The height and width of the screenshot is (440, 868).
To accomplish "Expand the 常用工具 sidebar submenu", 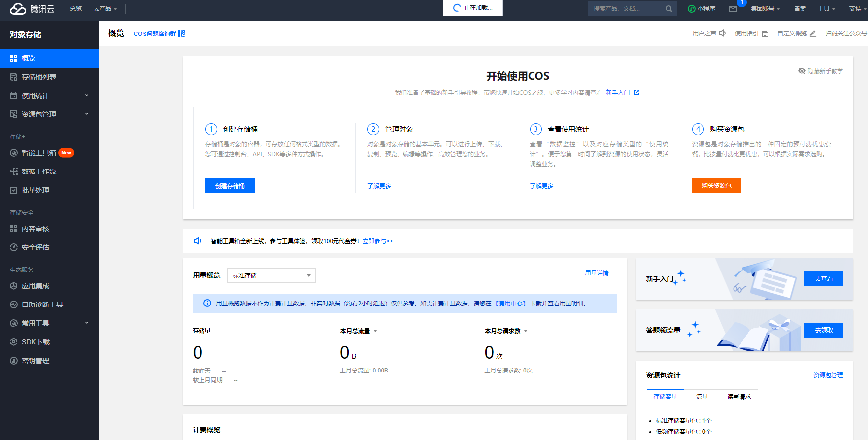I will point(87,323).
